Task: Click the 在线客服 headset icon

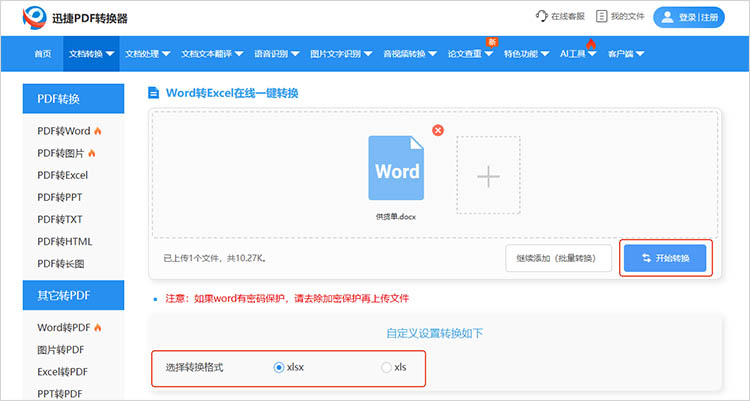Action: 541,16
